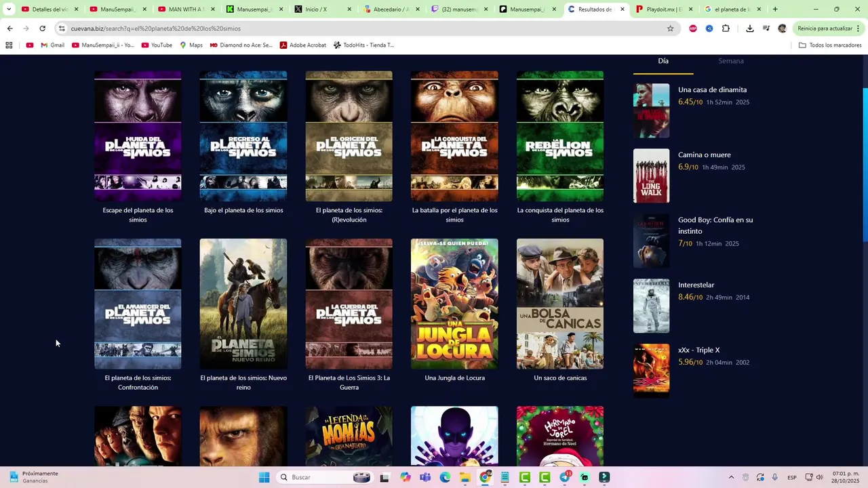Open the taskbar clock and date
Viewport: 868px width, 488px height.
[845, 477]
